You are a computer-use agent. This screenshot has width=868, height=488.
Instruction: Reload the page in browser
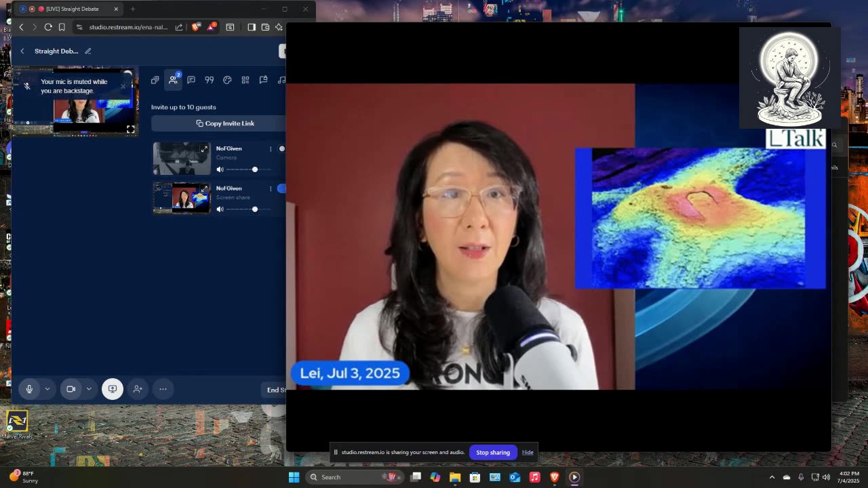click(x=48, y=27)
